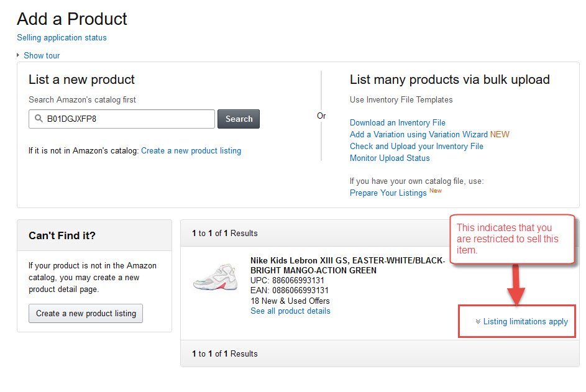Open Selling application status link
This screenshot has width=586, height=392.
point(62,37)
